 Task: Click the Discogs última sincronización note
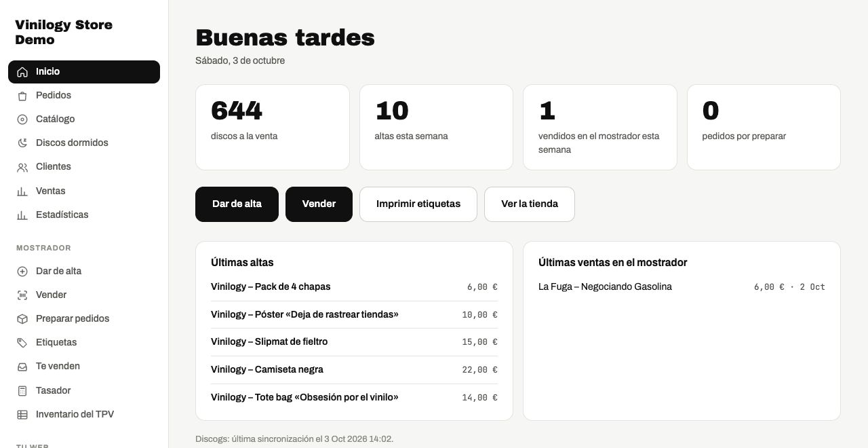294,439
